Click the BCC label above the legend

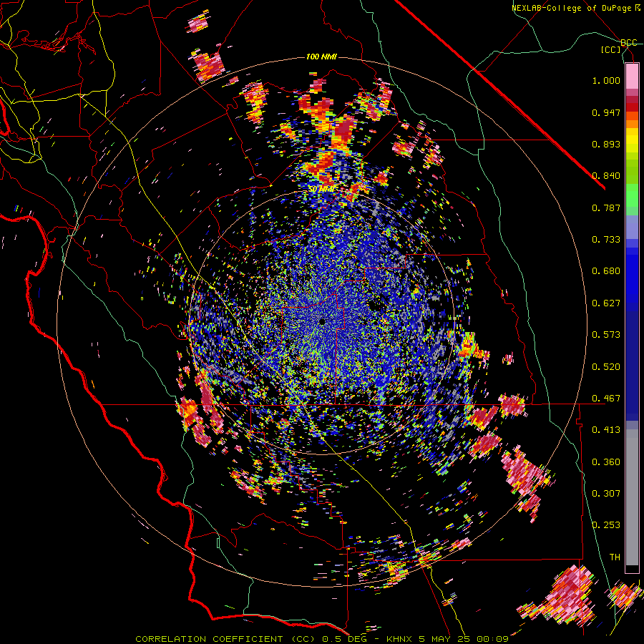click(628, 43)
